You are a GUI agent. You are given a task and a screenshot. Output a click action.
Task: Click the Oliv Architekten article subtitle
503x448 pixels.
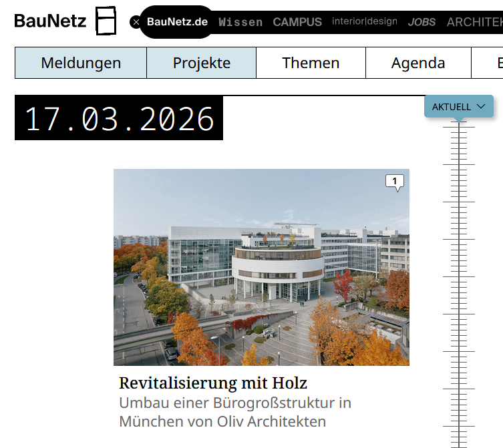tap(235, 413)
